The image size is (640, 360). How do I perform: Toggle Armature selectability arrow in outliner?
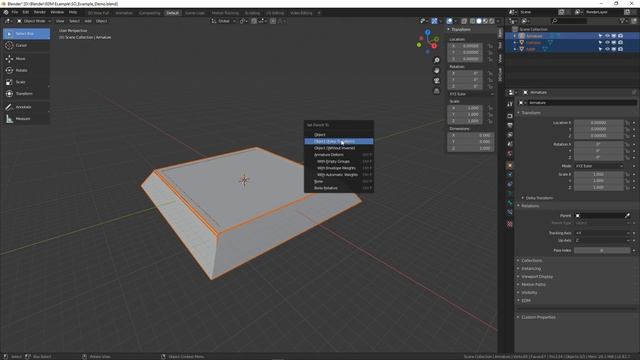point(600,36)
